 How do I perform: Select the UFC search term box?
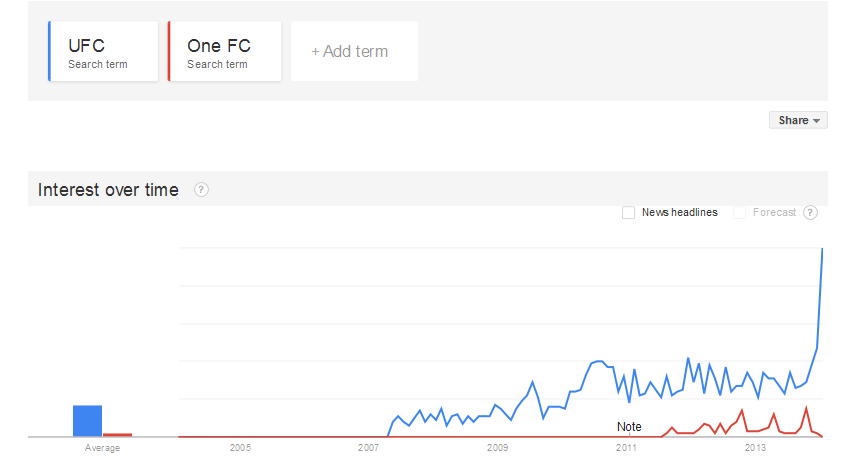104,52
